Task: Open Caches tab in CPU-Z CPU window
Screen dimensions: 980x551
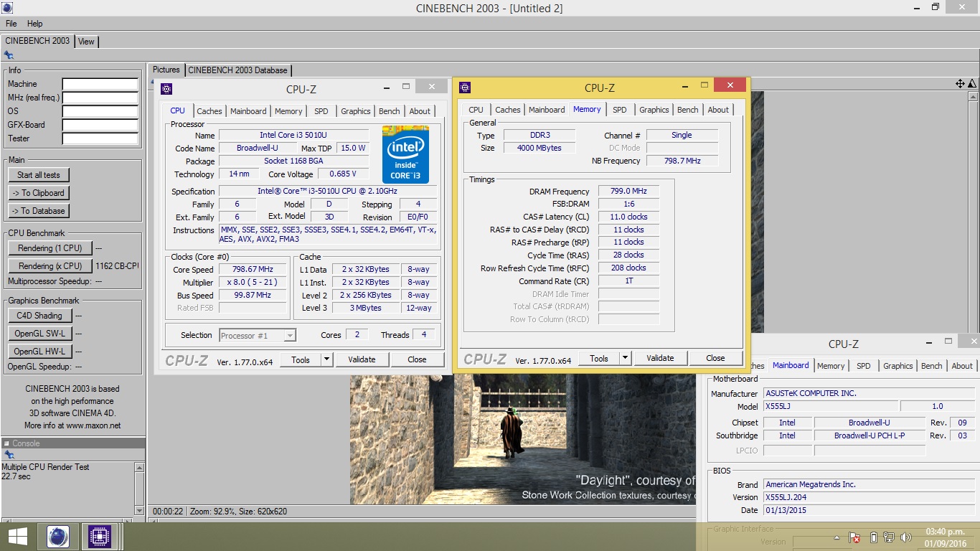Action: [209, 111]
